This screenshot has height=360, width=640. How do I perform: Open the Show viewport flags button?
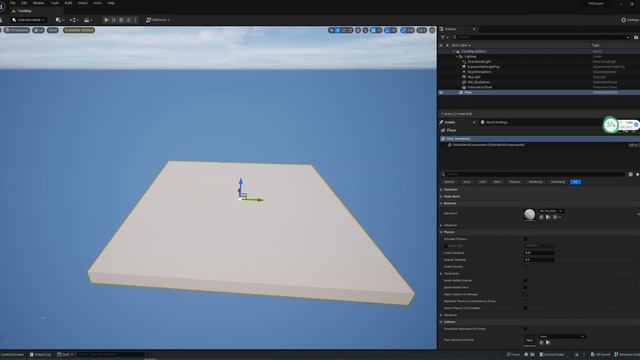pos(53,30)
